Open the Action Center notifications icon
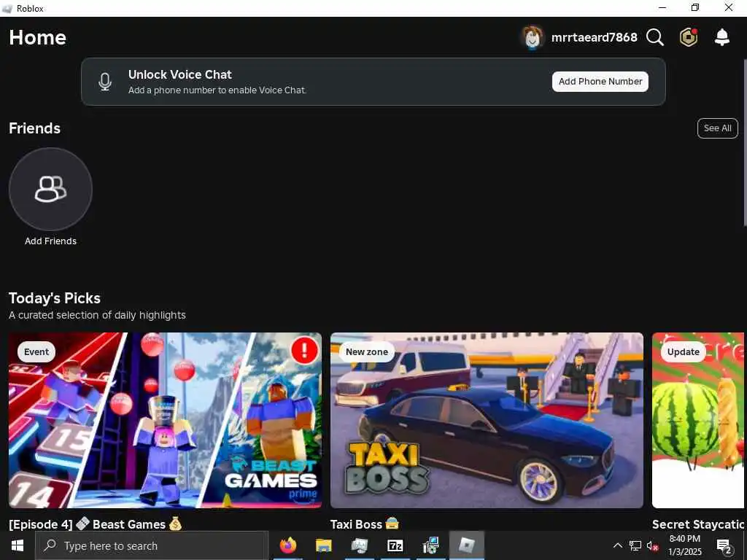Image resolution: width=747 pixels, height=560 pixels. coord(724,545)
